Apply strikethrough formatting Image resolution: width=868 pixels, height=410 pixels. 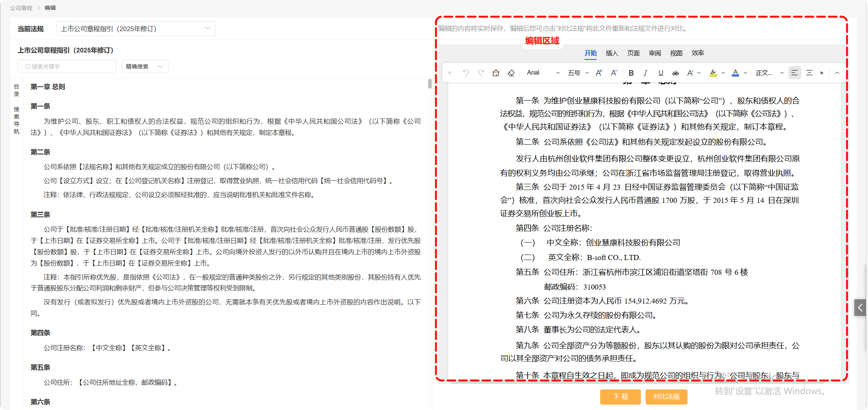[x=675, y=73]
